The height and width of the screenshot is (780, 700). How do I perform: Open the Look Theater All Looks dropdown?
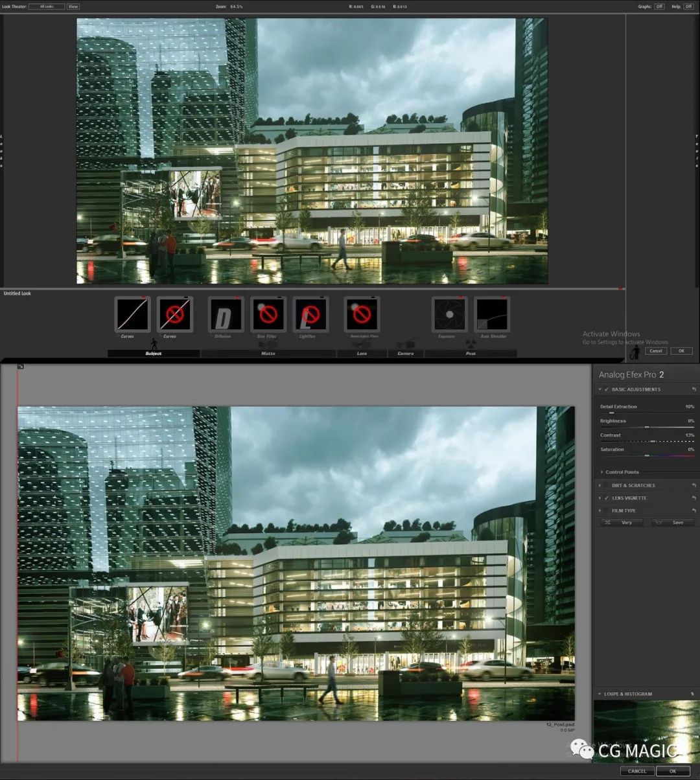(x=47, y=6)
